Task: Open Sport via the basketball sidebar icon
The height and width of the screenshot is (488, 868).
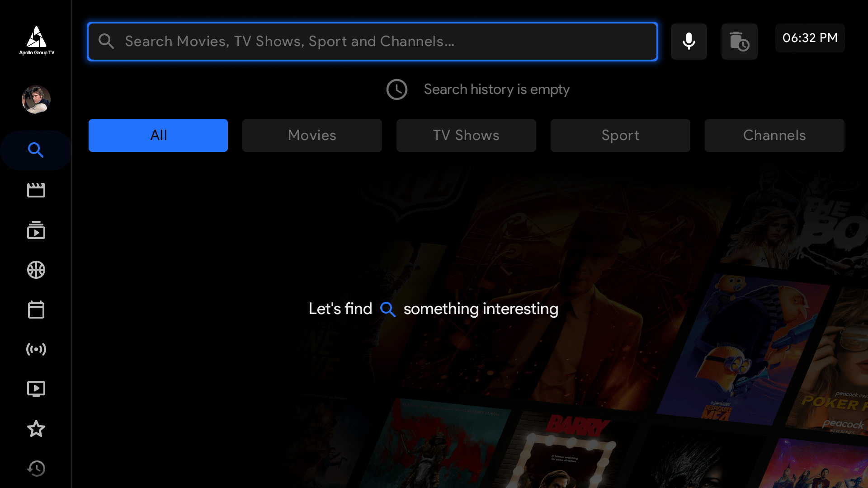Action: tap(36, 270)
